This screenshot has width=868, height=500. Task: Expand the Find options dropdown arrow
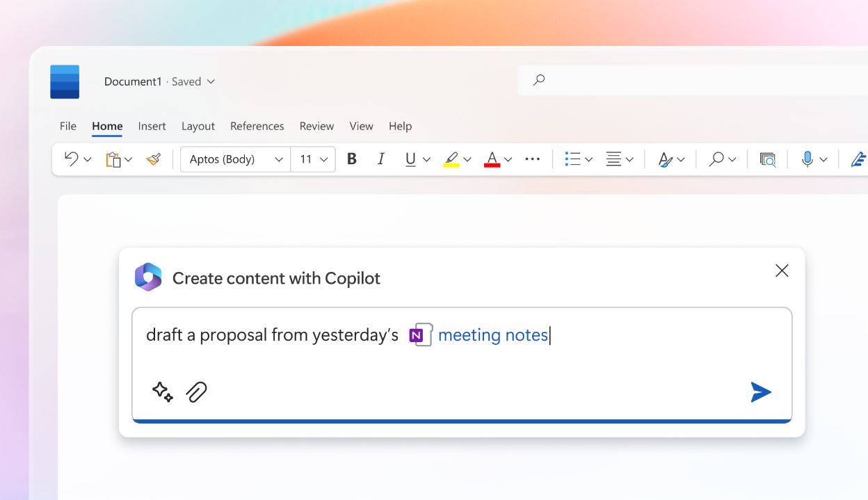(732, 160)
